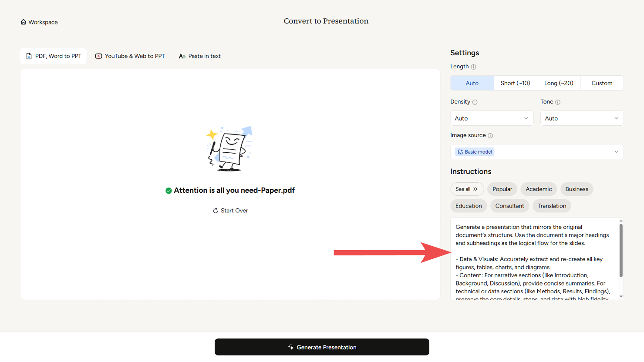The width and height of the screenshot is (644, 362).
Task: Select the Academic instruction preset
Action: point(539,189)
